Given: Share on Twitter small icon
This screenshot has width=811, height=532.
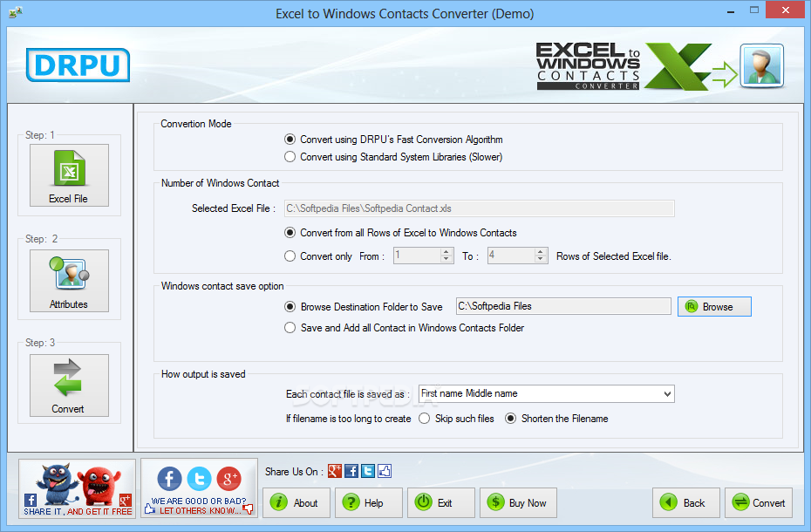Looking at the screenshot, I should [x=368, y=471].
